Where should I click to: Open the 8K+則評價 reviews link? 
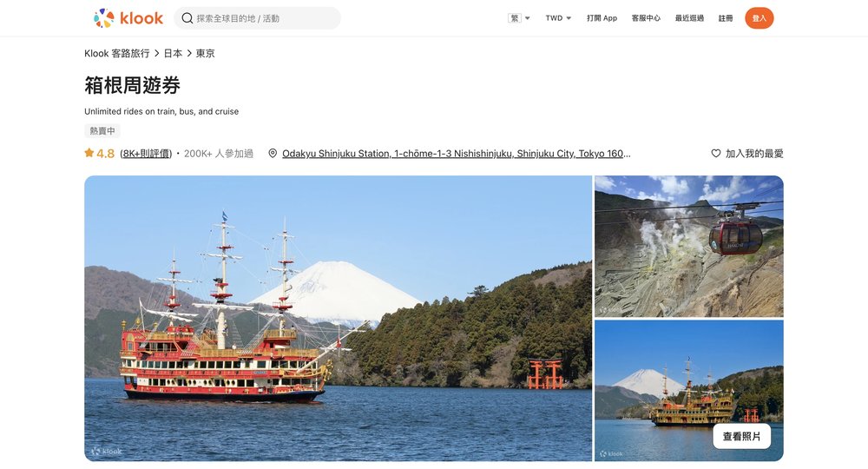pos(146,154)
